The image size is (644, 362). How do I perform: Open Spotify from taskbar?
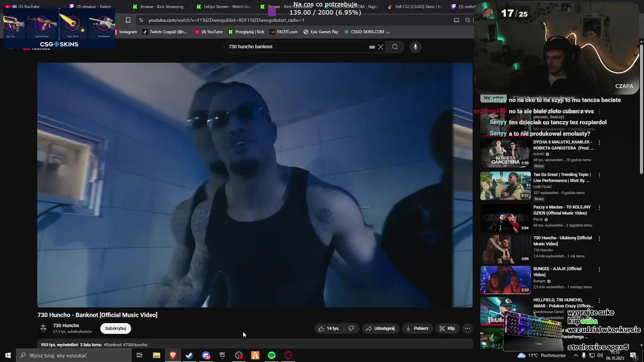[x=272, y=355]
